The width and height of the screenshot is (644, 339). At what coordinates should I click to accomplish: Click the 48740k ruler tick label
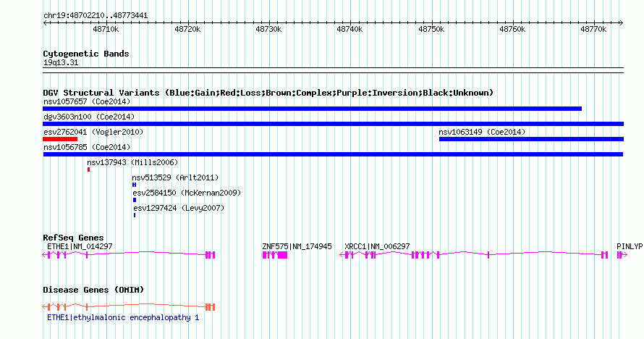click(349, 29)
